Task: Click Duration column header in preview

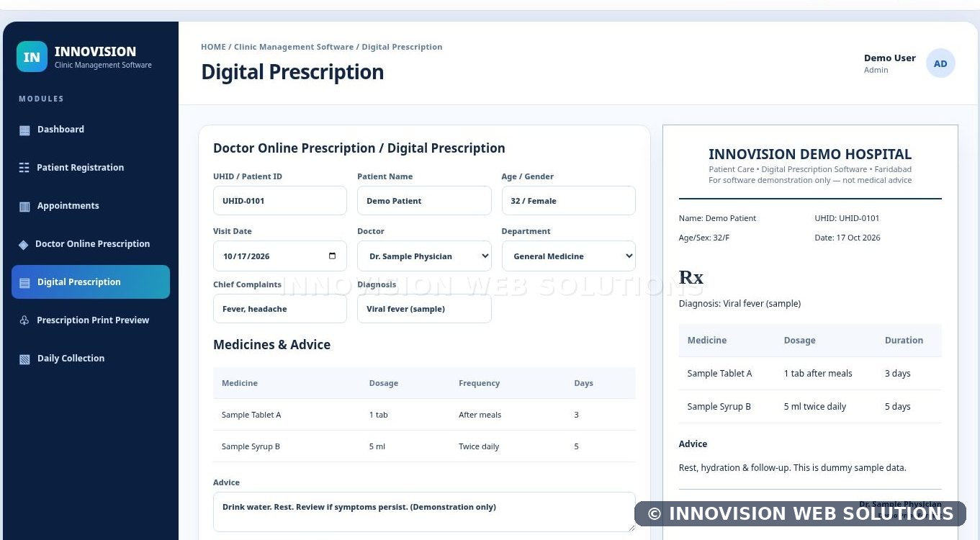Action: (904, 341)
